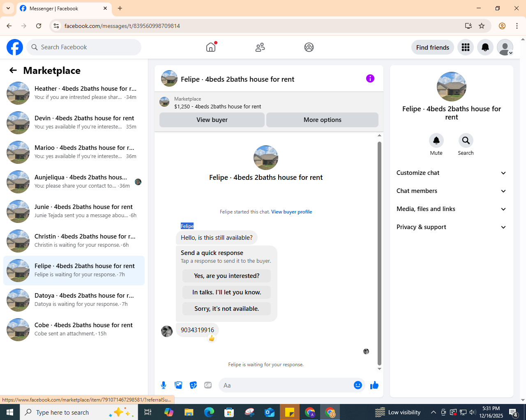Click Find friends button
This screenshot has height=420, width=526.
[x=433, y=47]
